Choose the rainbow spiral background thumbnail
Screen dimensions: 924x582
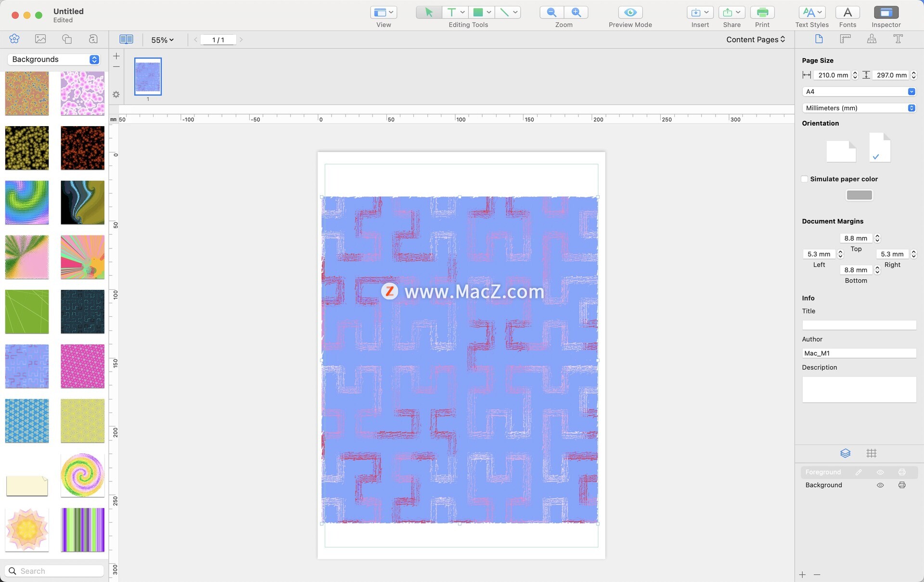[x=82, y=475]
